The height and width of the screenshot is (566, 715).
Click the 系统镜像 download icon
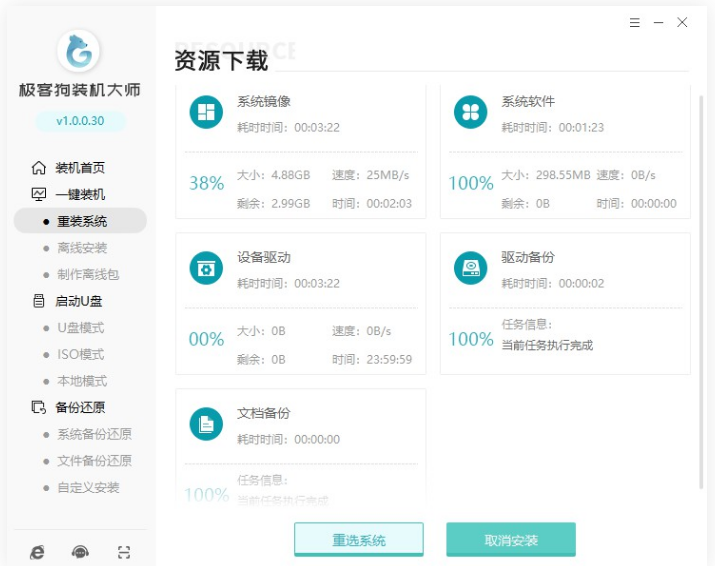point(206,112)
